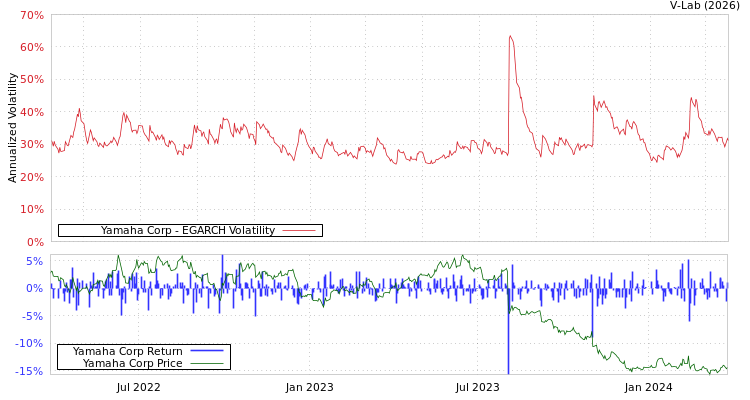The width and height of the screenshot is (750, 400).
Task: Select the -10% returns axis label
Action: (31, 344)
